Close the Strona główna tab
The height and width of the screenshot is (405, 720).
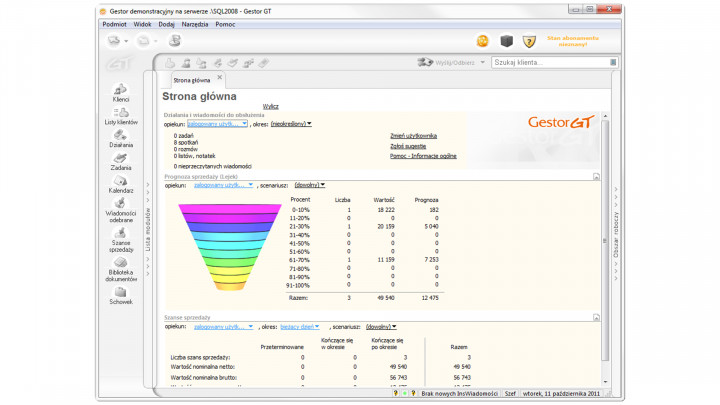pyautogui.click(x=220, y=78)
